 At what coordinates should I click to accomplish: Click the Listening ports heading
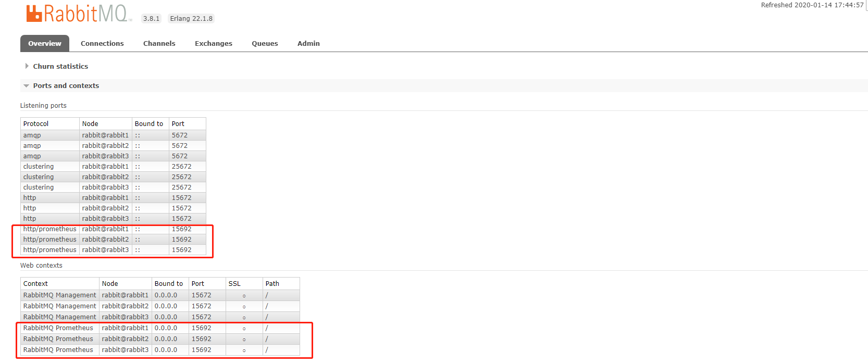pos(43,105)
